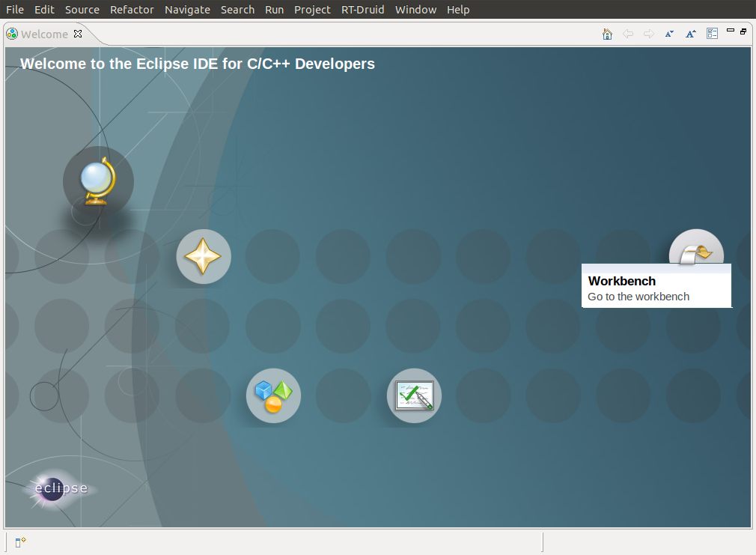The height and width of the screenshot is (555, 756).
Task: Click the Navigate forward arrow
Action: click(649, 34)
